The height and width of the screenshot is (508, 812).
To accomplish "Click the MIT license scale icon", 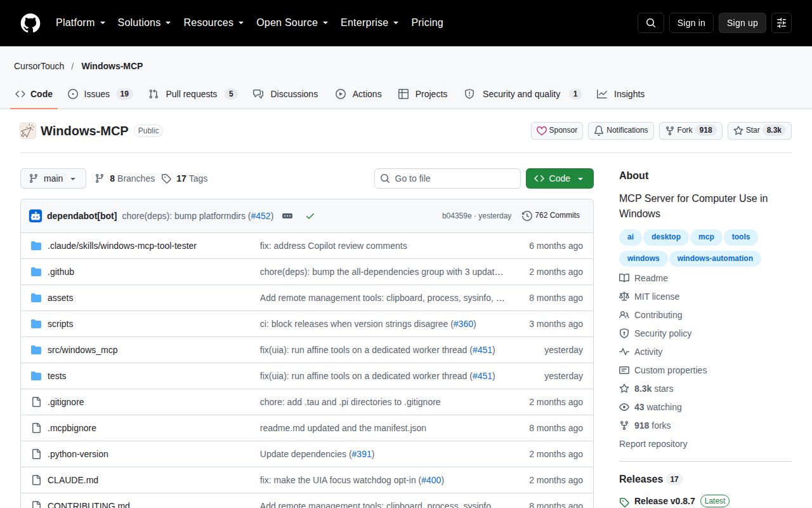I will [624, 297].
